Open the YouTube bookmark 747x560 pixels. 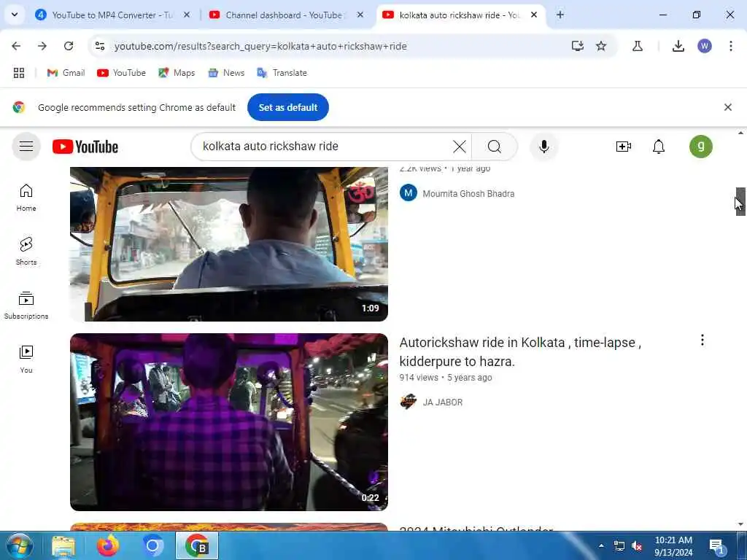pos(122,73)
